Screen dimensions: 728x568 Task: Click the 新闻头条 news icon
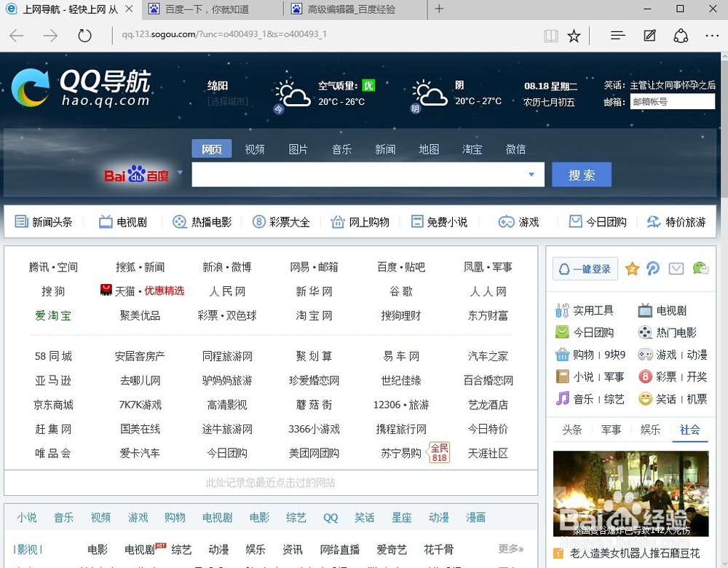(x=21, y=221)
